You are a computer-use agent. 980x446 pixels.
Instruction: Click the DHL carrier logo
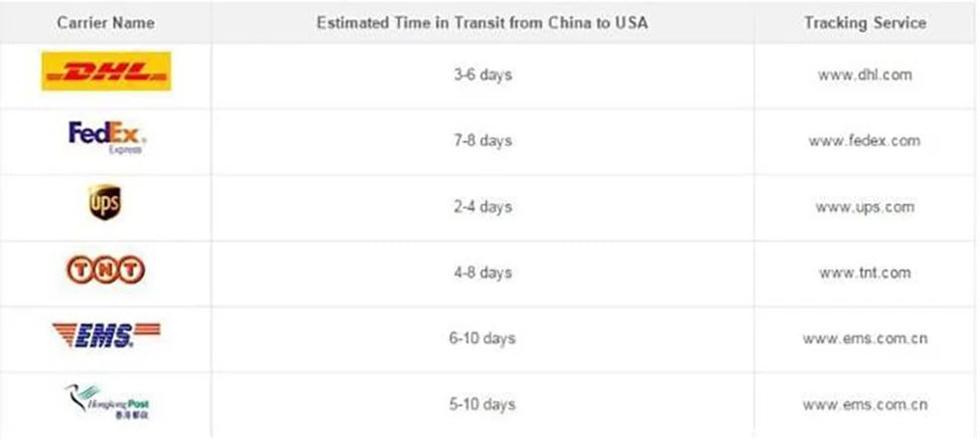coord(106,72)
